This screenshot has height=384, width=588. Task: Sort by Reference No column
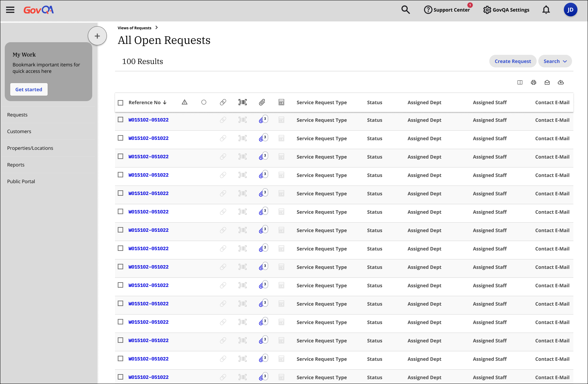[147, 102]
